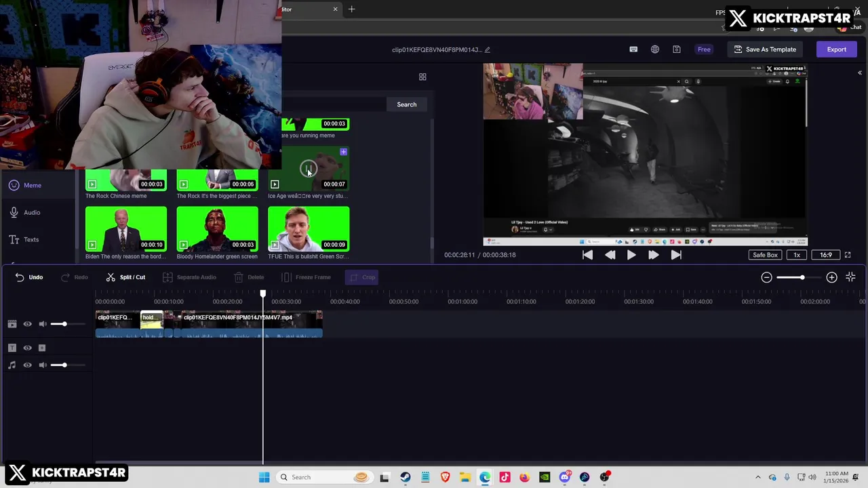Click the text track T icon

coord(12,348)
